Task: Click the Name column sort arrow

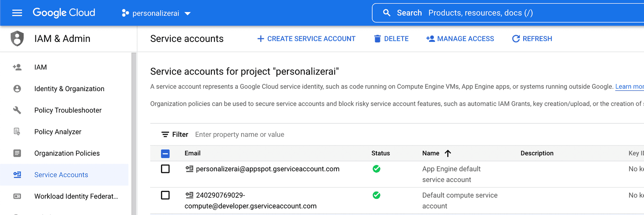Action: click(x=448, y=153)
